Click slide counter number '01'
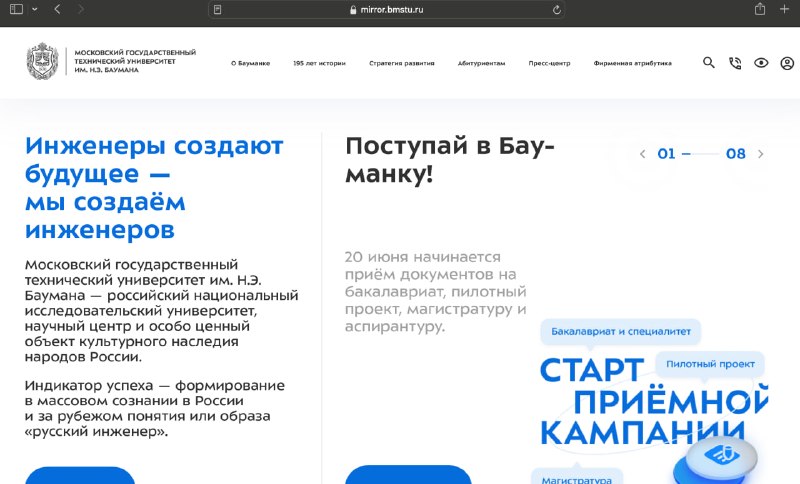The width and height of the screenshot is (800, 484). pos(666,154)
